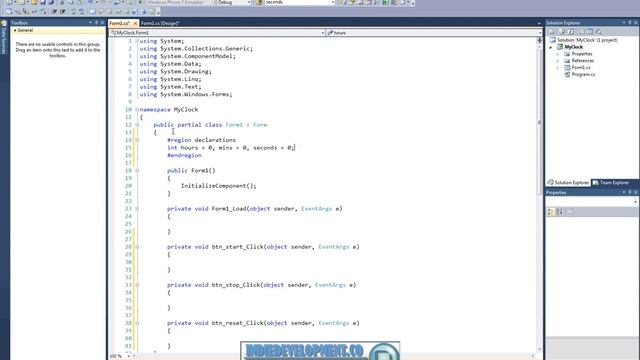This screenshot has height=360, width=640.
Task: Switch to the Form1.cs [Design] tab
Action: [160, 23]
